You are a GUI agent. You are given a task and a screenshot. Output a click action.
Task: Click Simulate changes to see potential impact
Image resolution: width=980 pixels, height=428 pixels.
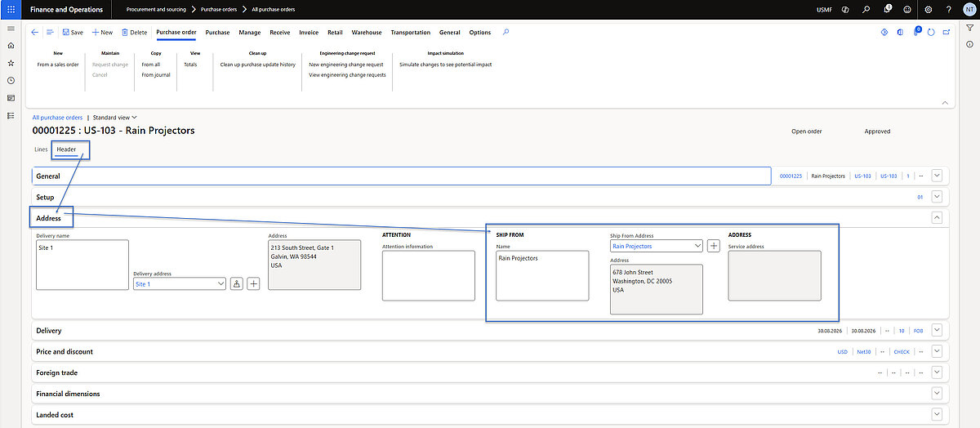coord(446,65)
